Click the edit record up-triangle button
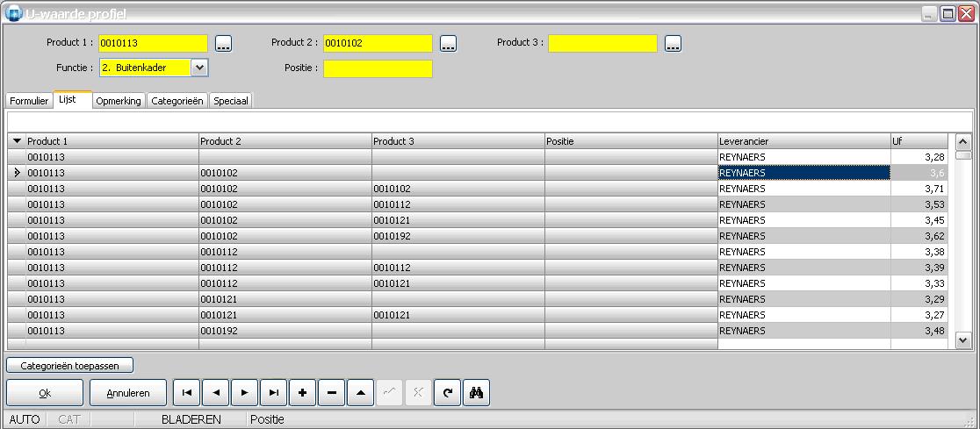The width and height of the screenshot is (980, 429). (361, 393)
